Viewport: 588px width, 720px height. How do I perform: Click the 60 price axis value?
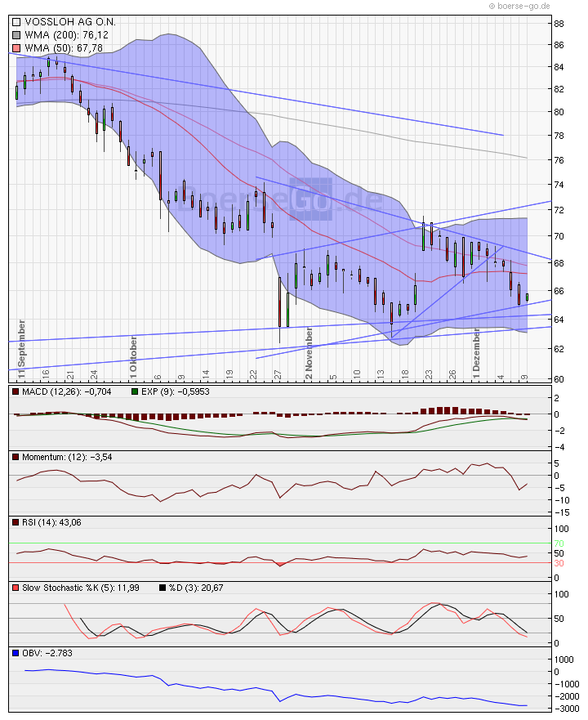pyautogui.click(x=559, y=379)
